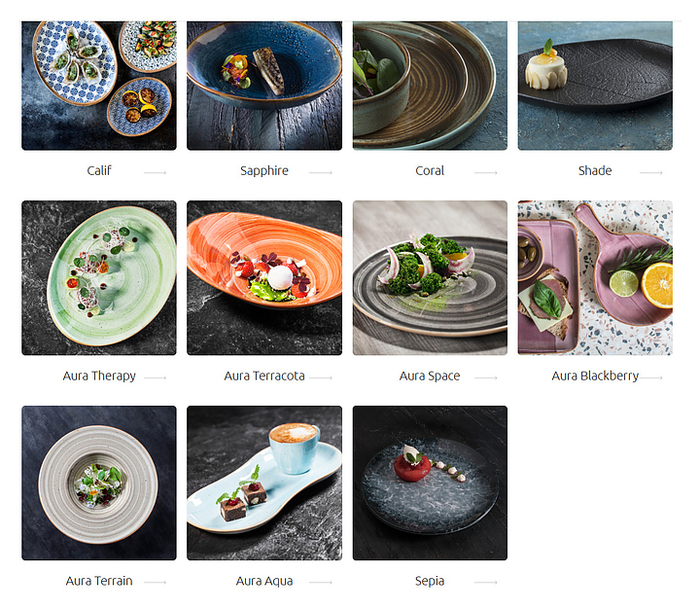Follow the Aura Space collection link
Image resolution: width=700 pixels, height=609 pixels.
[430, 376]
